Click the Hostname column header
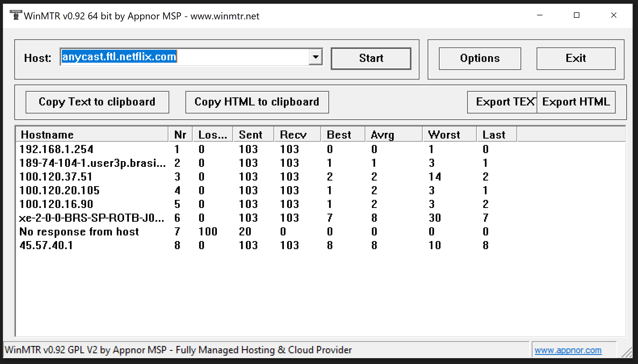The width and height of the screenshot is (638, 364). [x=92, y=134]
